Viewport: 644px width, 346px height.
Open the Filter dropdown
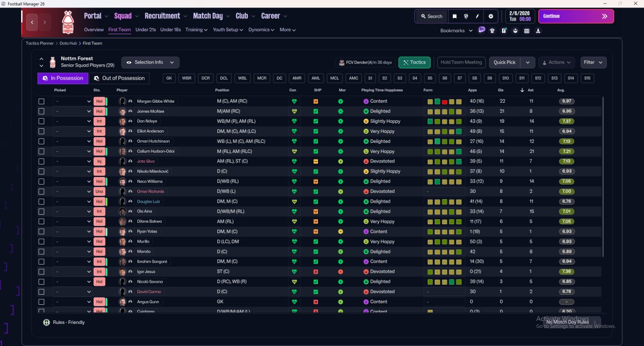(x=593, y=62)
